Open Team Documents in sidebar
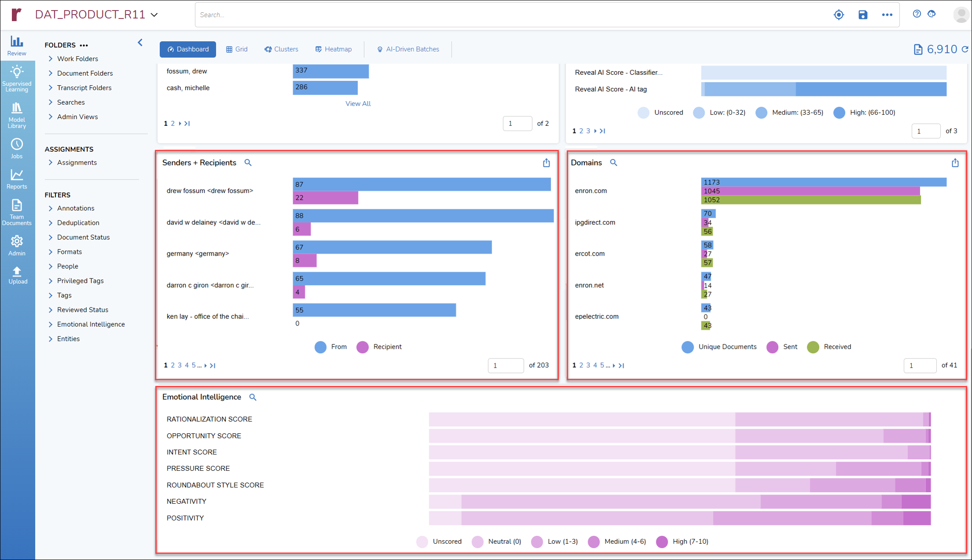Image resolution: width=972 pixels, height=560 pixels. [x=17, y=212]
